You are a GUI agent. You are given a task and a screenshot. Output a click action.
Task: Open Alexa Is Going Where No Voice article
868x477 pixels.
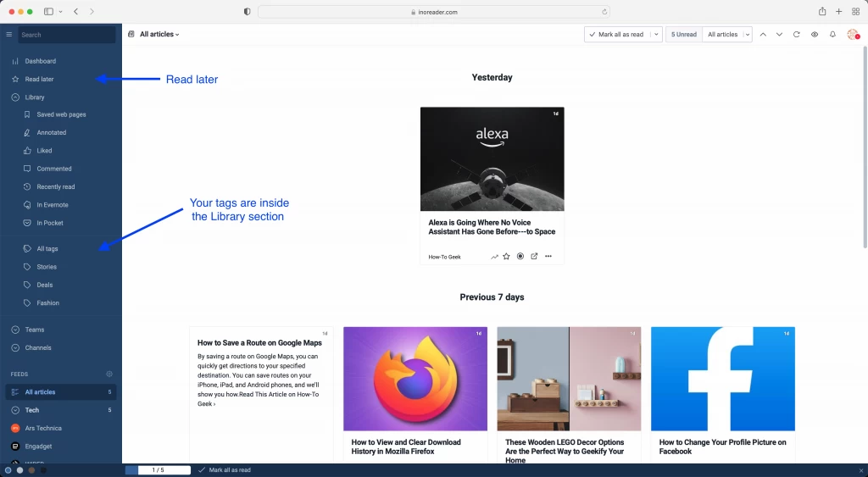pos(492,227)
